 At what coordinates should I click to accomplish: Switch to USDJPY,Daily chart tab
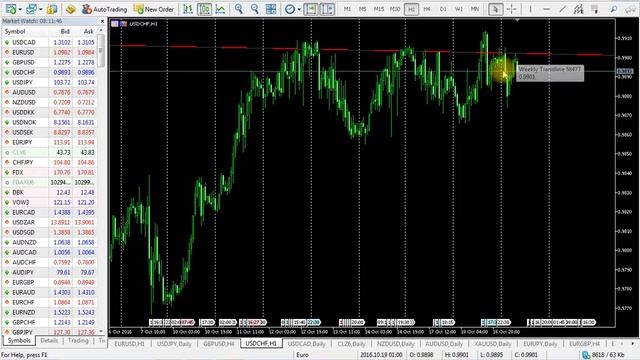tap(174, 344)
